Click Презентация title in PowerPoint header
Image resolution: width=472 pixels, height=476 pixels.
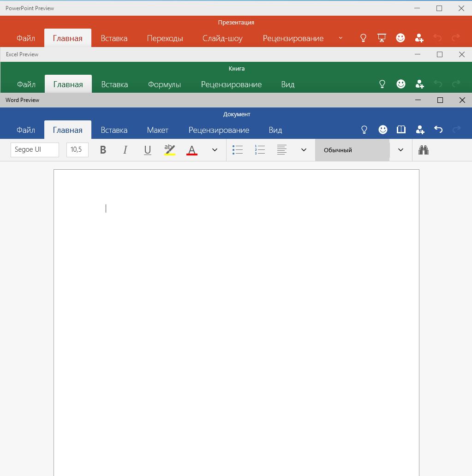pyautogui.click(x=236, y=23)
